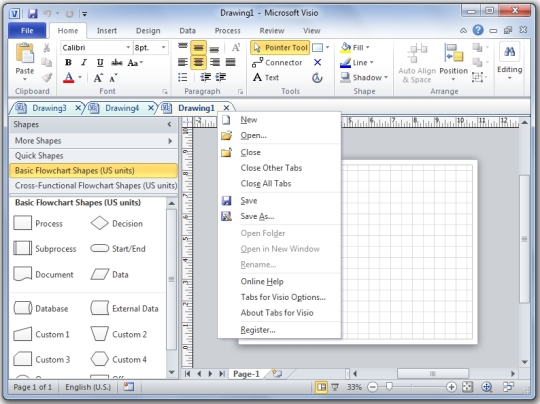Click the Decrease Indent icon
540x404 pixels.
tap(206, 77)
